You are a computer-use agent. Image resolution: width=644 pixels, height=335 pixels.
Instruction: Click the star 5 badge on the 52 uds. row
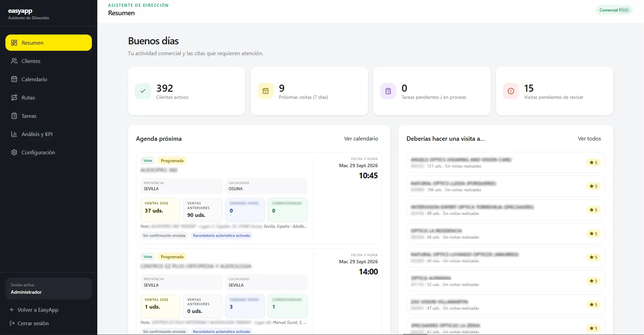[593, 281]
